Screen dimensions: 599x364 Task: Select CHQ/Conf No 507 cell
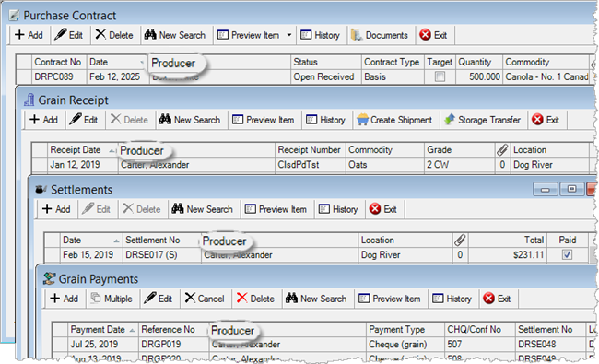(x=479, y=344)
